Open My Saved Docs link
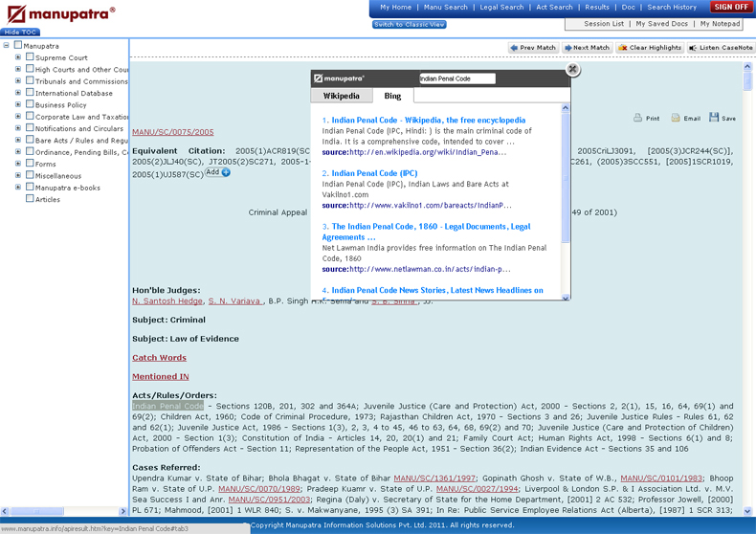 point(661,24)
